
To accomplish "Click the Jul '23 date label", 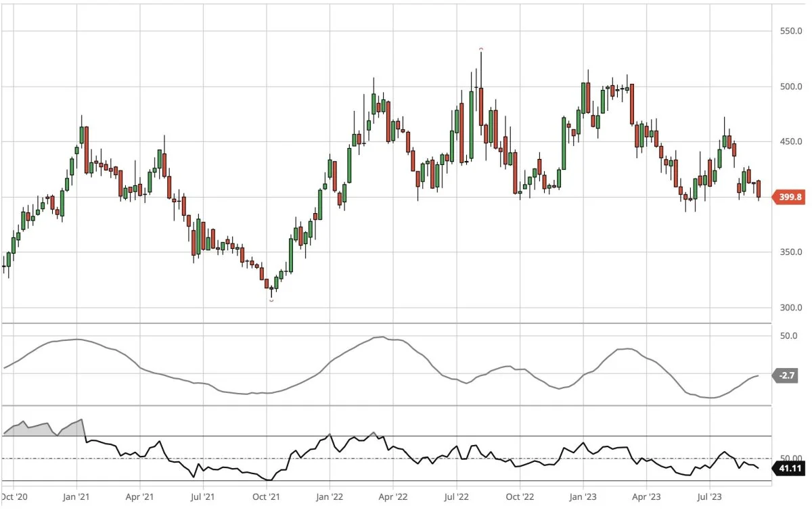I will click(708, 497).
